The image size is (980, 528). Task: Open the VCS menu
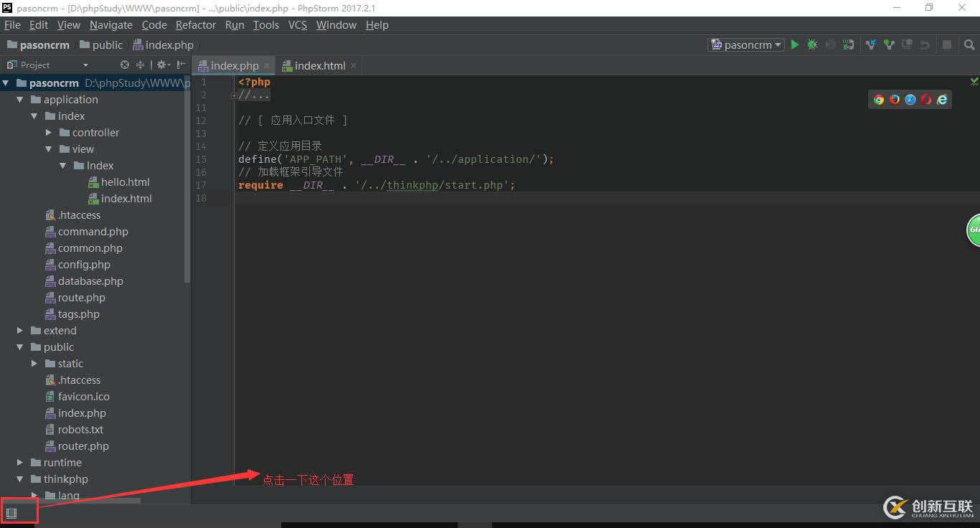[x=298, y=25]
